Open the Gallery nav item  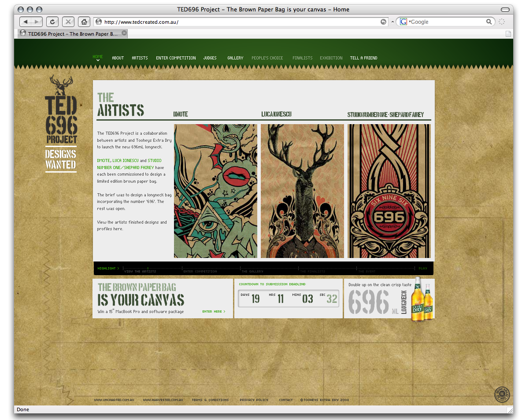click(235, 58)
